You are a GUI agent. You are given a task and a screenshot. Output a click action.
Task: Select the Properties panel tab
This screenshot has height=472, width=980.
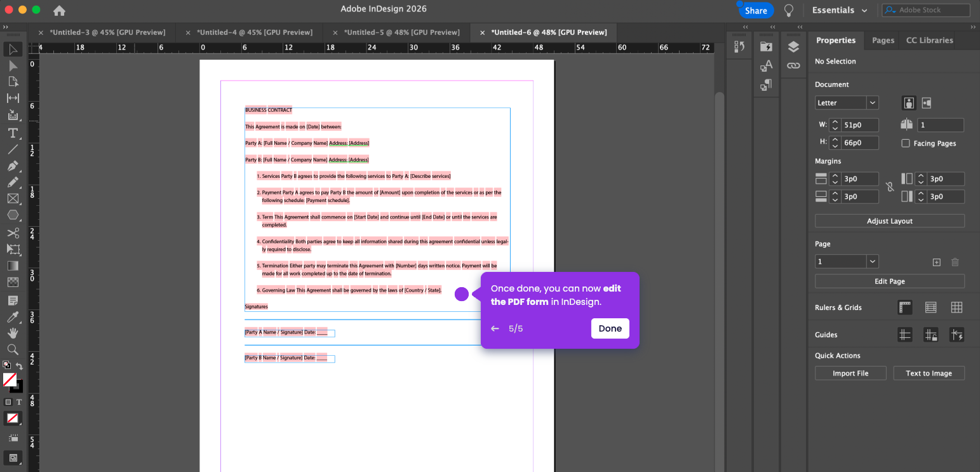point(836,40)
